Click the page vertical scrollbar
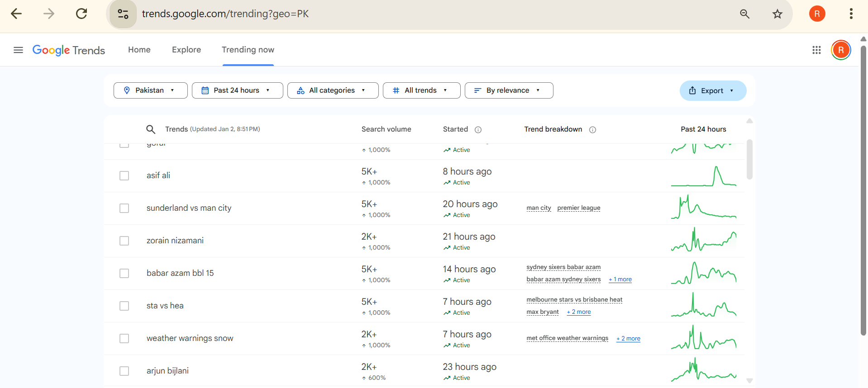 (x=863, y=190)
